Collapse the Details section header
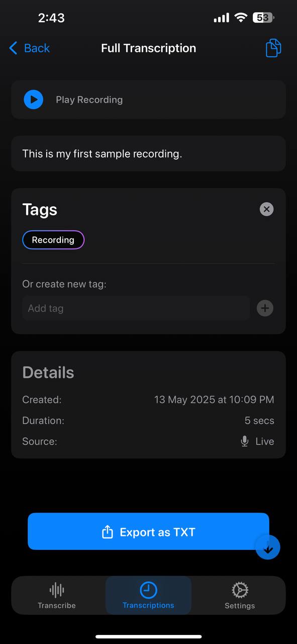297x644 pixels. click(x=48, y=372)
